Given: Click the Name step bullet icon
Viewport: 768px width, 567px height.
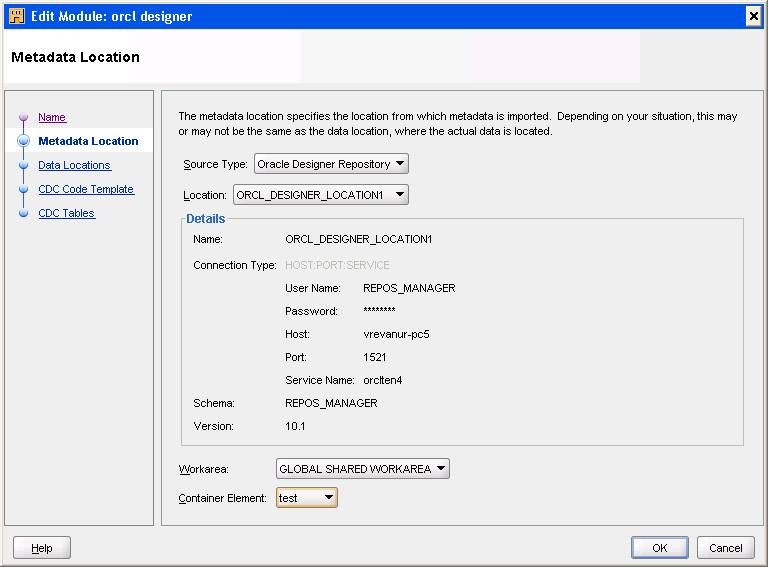Looking at the screenshot, I should pos(23,118).
